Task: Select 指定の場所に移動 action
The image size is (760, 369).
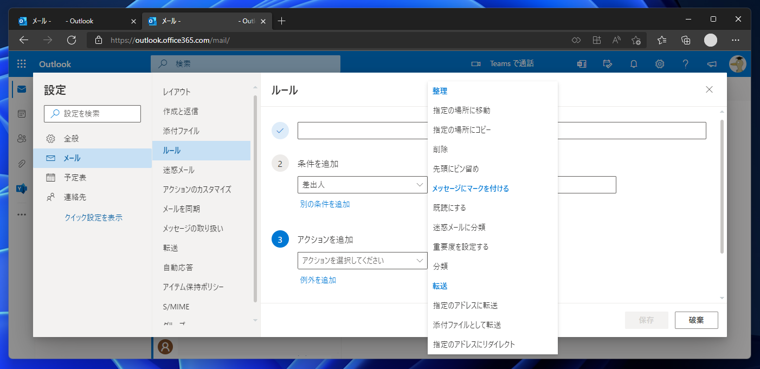Action: (x=492, y=111)
